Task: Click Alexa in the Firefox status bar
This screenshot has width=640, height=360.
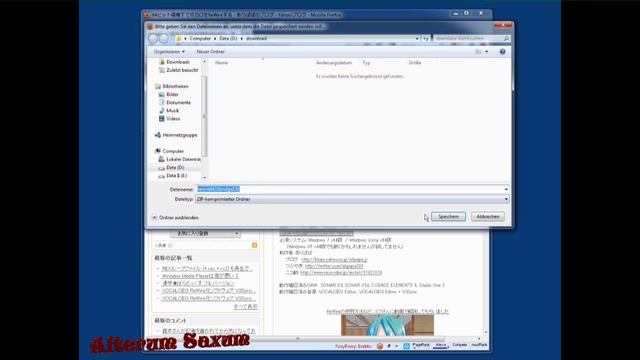Action: [x=441, y=345]
